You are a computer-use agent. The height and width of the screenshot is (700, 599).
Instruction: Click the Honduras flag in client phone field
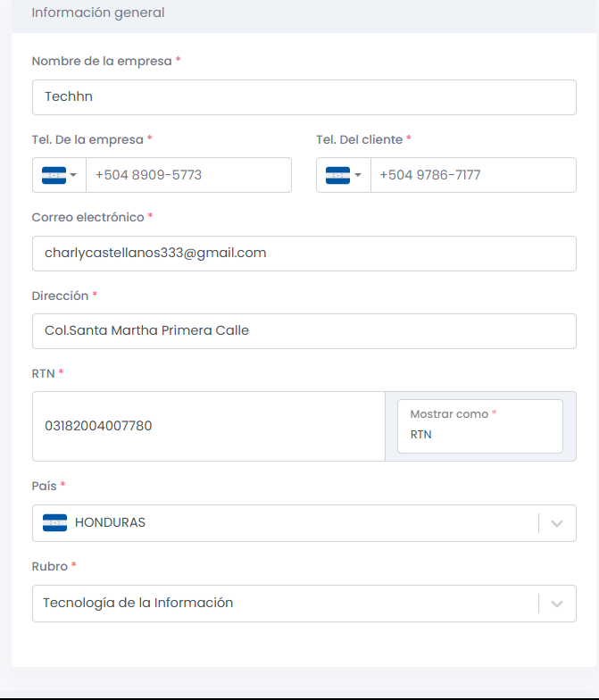tap(337, 175)
